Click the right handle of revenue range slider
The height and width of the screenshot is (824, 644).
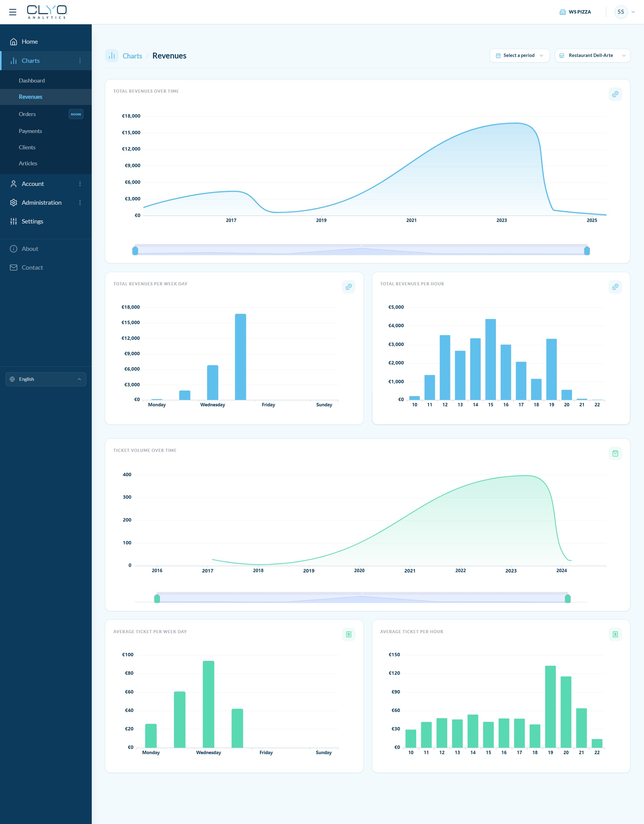(587, 251)
